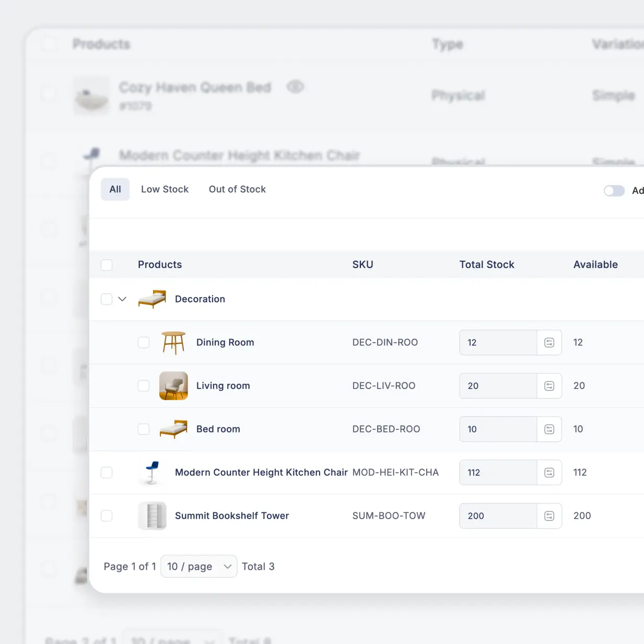Click the Available column header
Image resolution: width=644 pixels, height=644 pixels.
[595, 265]
